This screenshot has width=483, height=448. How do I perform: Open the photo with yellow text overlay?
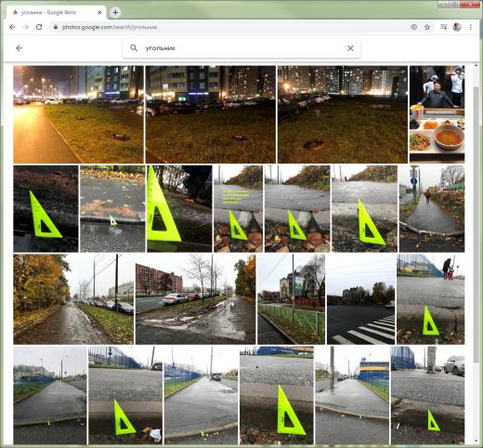tap(238, 209)
